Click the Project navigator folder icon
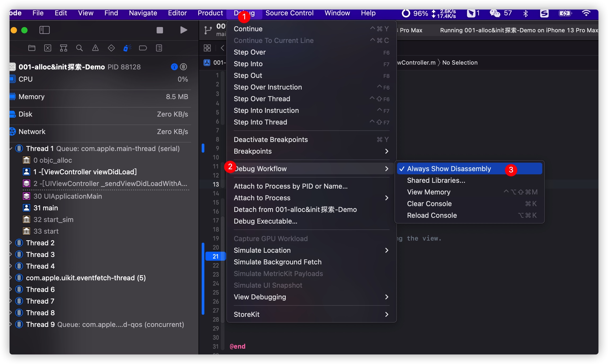The image size is (608, 364). click(32, 48)
